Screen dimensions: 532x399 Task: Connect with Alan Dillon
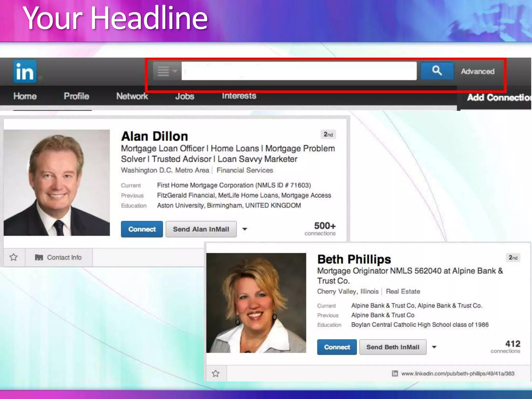pyautogui.click(x=142, y=229)
